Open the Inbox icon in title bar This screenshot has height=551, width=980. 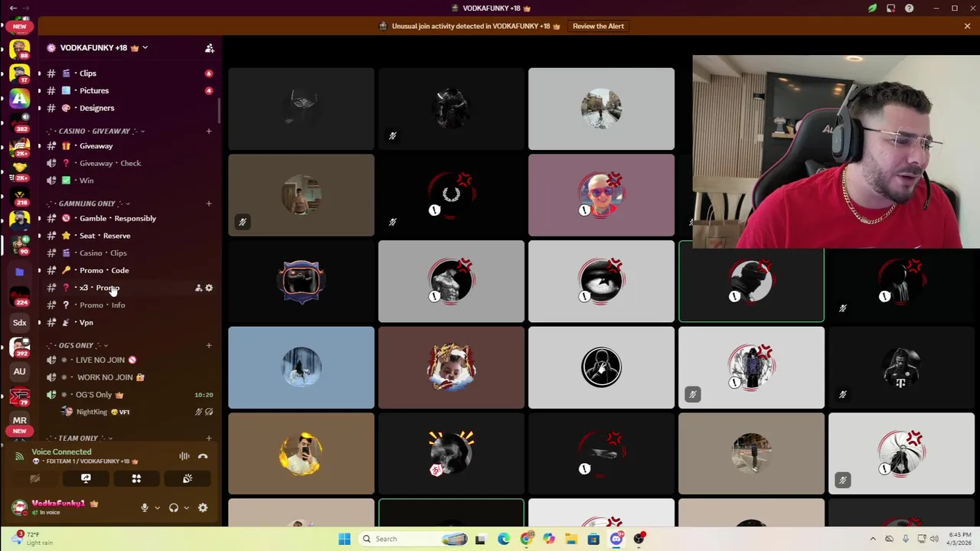[890, 8]
